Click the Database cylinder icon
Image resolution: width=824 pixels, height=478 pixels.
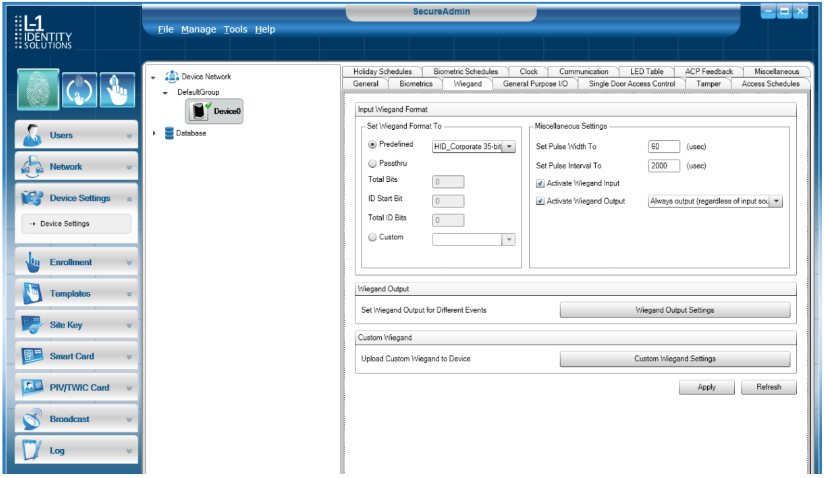click(169, 133)
